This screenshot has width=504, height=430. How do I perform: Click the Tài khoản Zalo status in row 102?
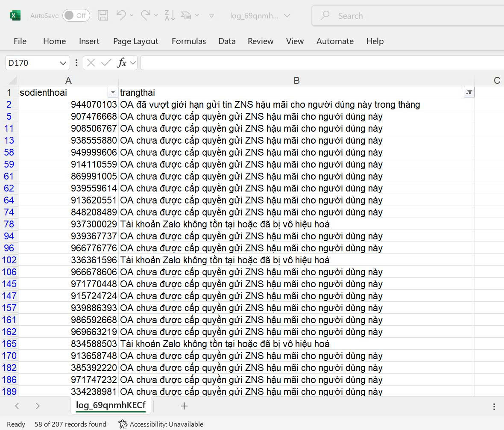(x=225, y=260)
